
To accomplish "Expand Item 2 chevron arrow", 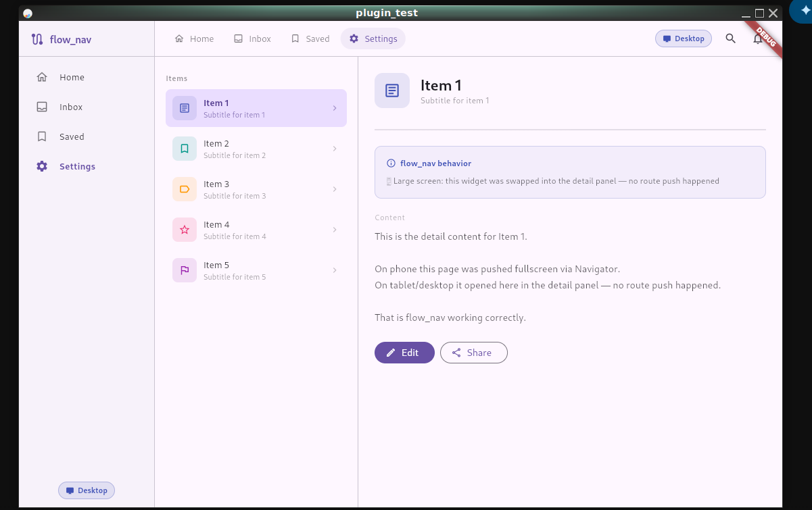I will (335, 149).
